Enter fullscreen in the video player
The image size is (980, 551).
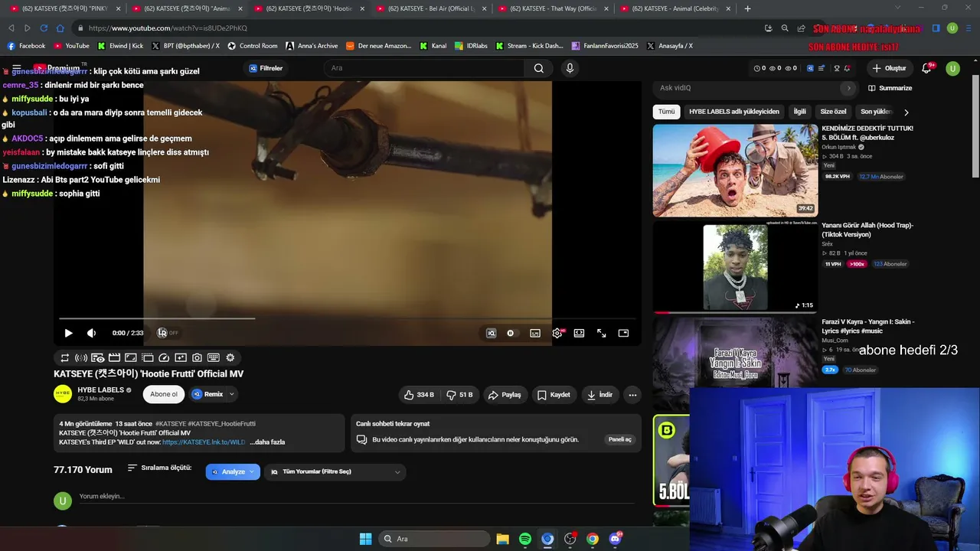click(x=602, y=333)
